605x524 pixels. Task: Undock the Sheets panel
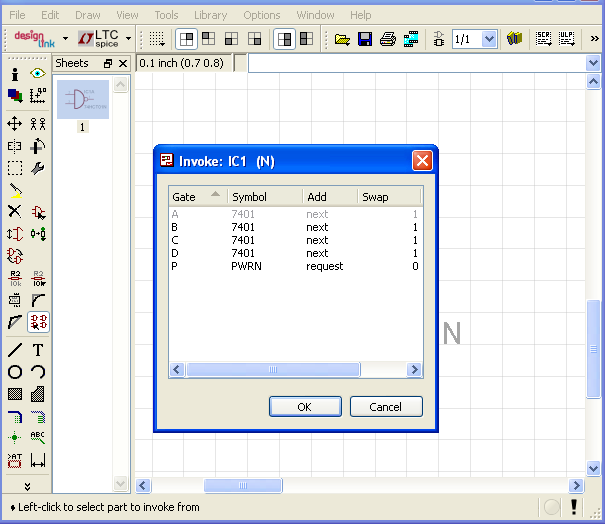click(108, 63)
